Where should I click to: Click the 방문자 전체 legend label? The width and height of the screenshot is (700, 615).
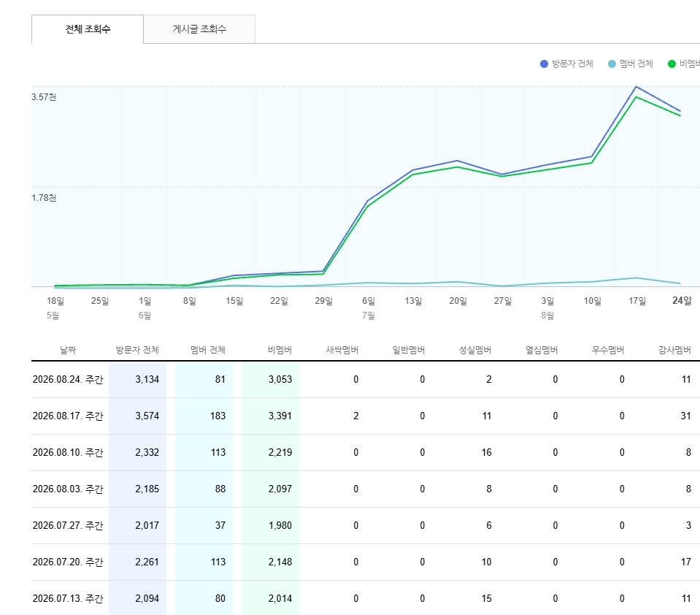tap(572, 64)
